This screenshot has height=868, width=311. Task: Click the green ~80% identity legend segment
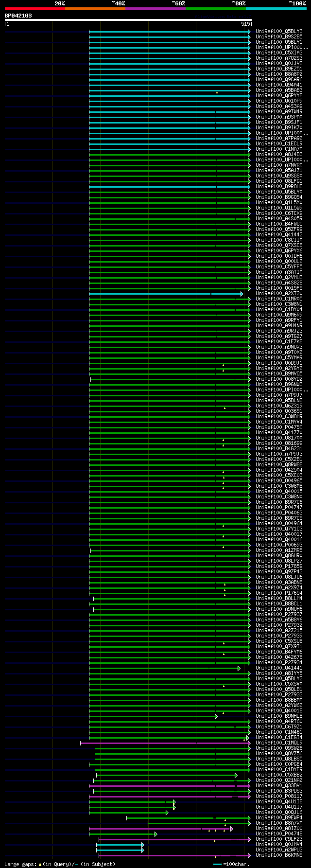click(215, 9)
